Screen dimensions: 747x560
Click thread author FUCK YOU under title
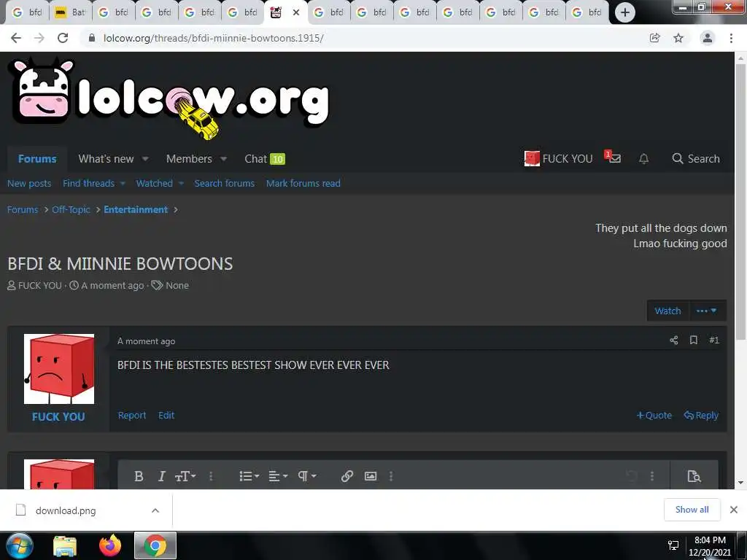click(x=40, y=285)
